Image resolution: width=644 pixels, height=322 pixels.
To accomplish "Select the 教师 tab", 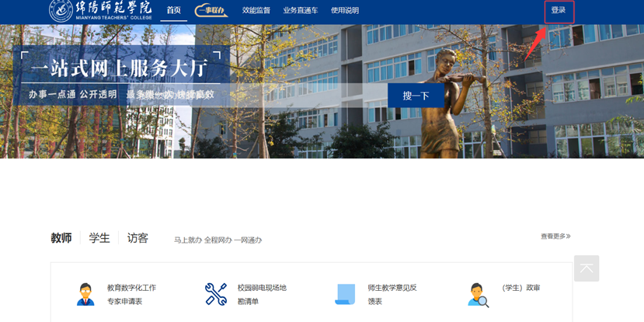I will [61, 238].
